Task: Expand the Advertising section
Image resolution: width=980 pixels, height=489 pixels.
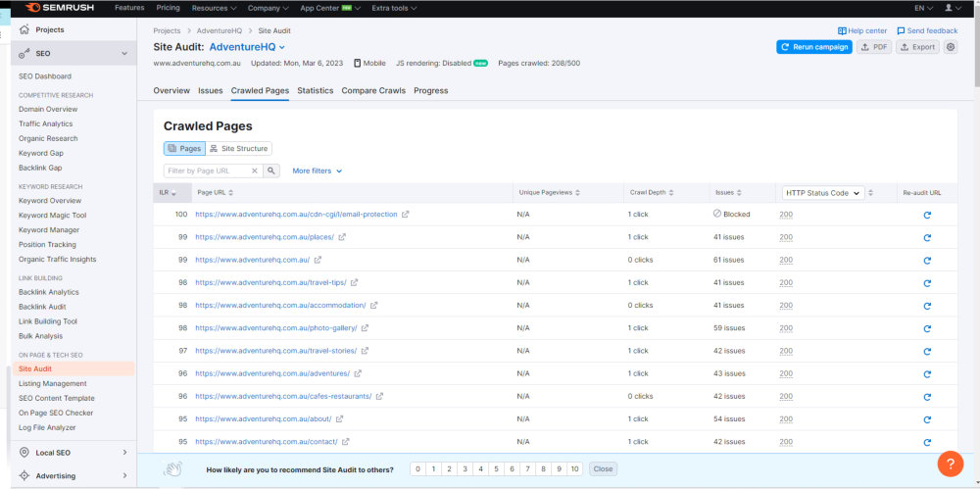Action: click(124, 475)
